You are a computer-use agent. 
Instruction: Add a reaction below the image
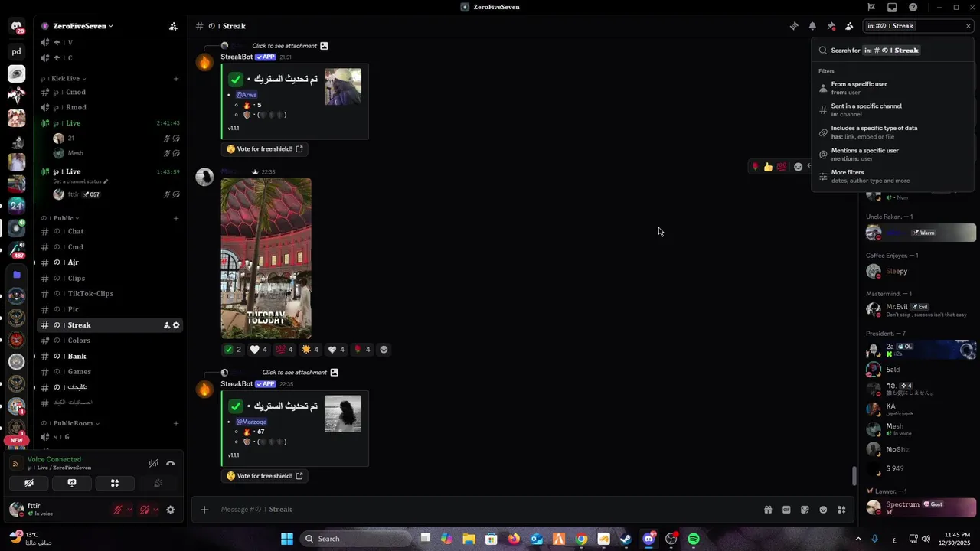[x=384, y=350]
